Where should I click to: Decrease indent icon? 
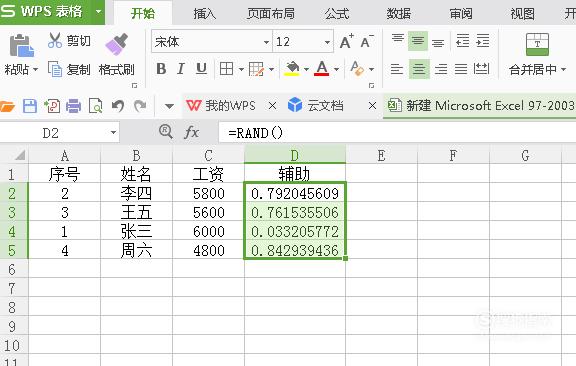462,41
